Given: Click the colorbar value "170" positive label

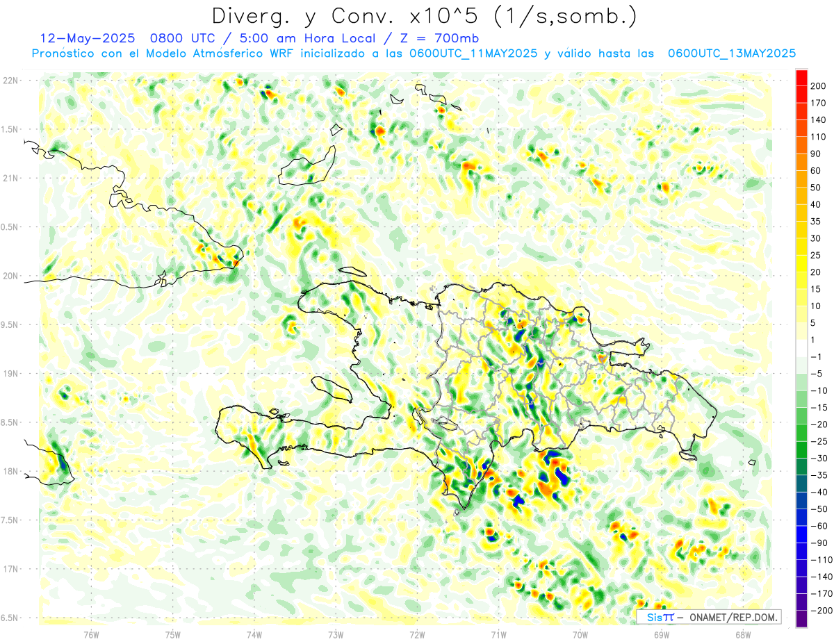Looking at the screenshot, I should point(818,103).
